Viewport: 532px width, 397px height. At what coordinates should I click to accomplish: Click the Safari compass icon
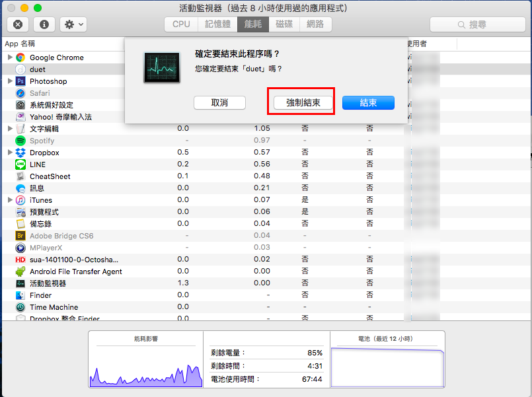[20, 93]
